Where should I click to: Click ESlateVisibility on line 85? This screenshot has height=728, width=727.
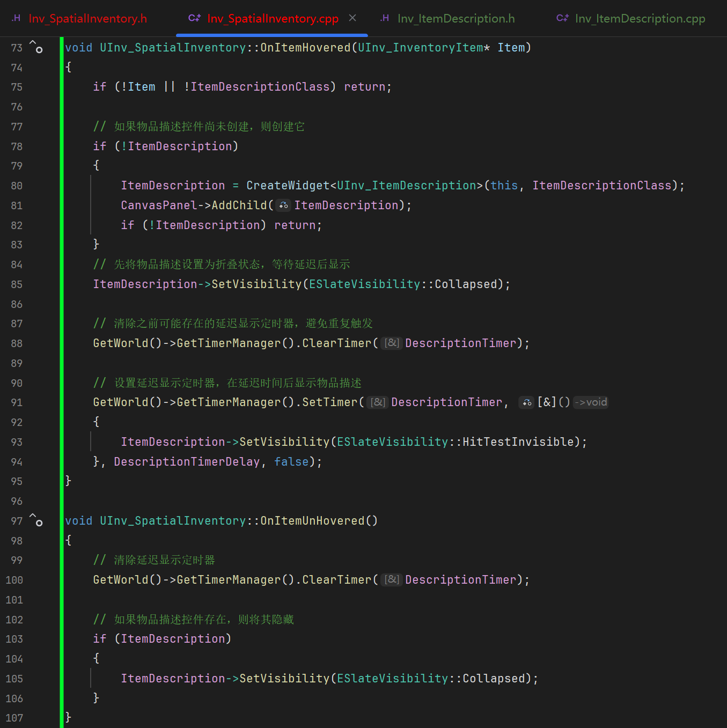pyautogui.click(x=365, y=284)
